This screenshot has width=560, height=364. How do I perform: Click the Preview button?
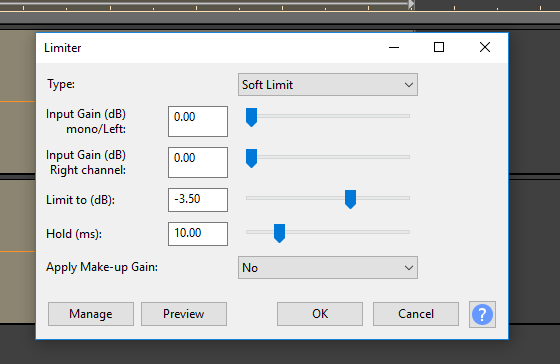click(184, 314)
